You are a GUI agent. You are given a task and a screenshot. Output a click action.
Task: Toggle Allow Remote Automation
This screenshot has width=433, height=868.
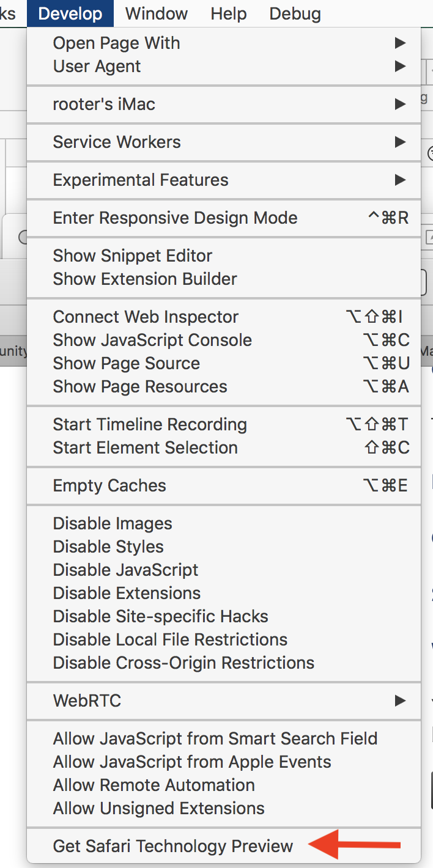[x=154, y=785]
